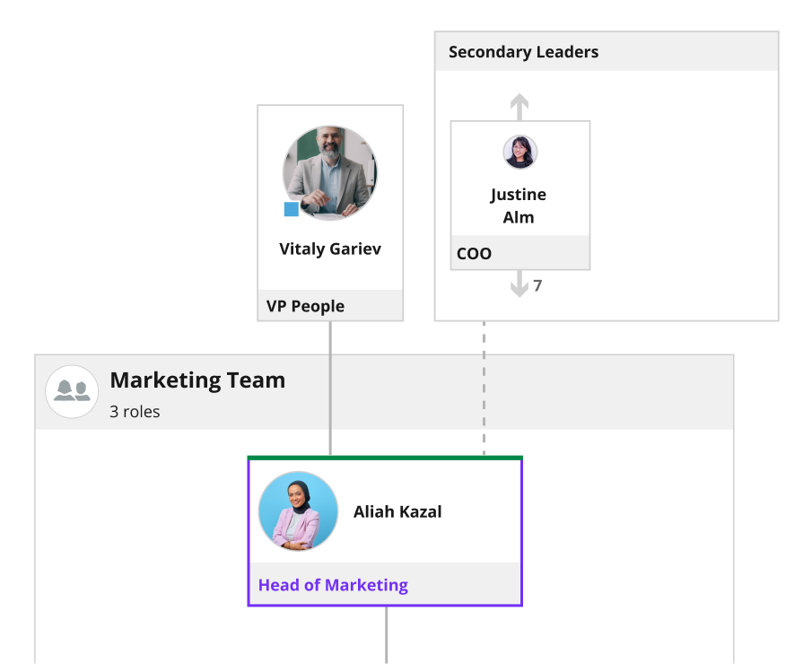Click the 3 roles count label
Image resolution: width=812 pixels, height=664 pixels.
(135, 412)
